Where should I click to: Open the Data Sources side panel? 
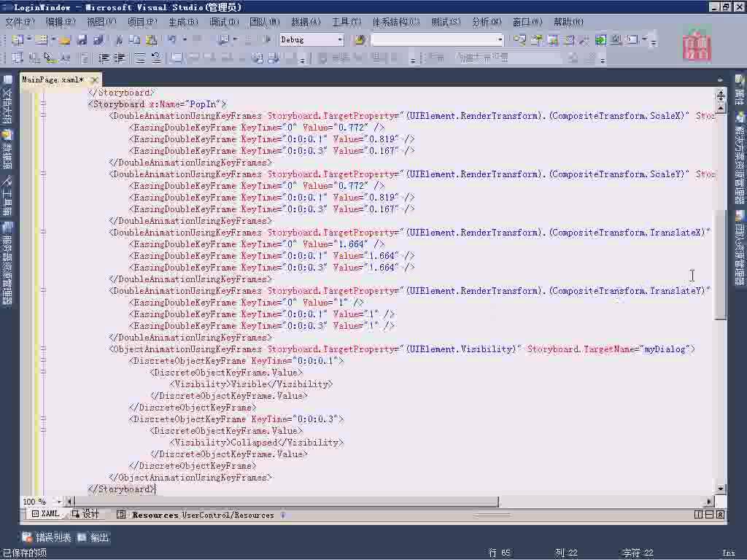[x=7, y=151]
